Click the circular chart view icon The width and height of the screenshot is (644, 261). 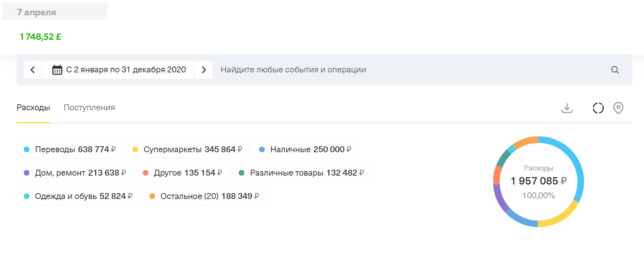598,108
